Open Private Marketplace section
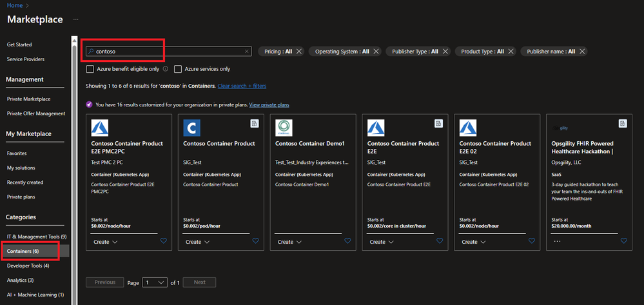This screenshot has height=305, width=644. pos(29,99)
